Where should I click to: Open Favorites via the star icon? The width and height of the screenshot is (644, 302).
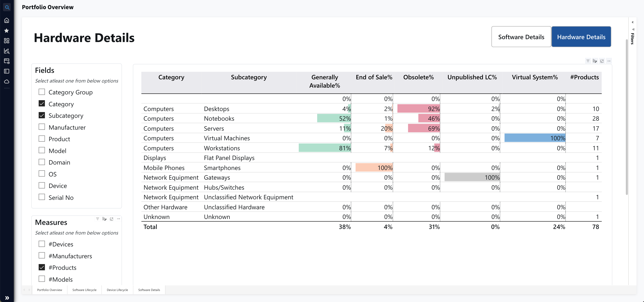point(7,31)
